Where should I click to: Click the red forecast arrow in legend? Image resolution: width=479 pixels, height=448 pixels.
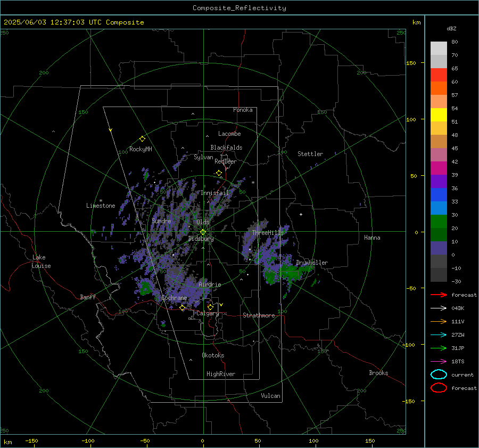point(439,295)
